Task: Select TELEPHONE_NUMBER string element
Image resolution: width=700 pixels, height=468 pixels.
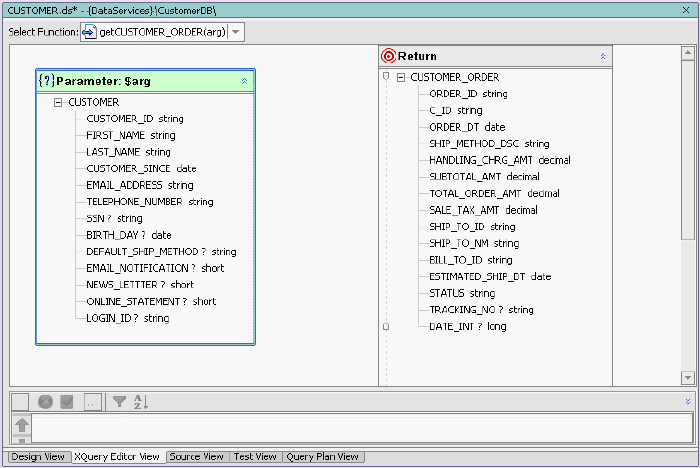Action: 150,202
